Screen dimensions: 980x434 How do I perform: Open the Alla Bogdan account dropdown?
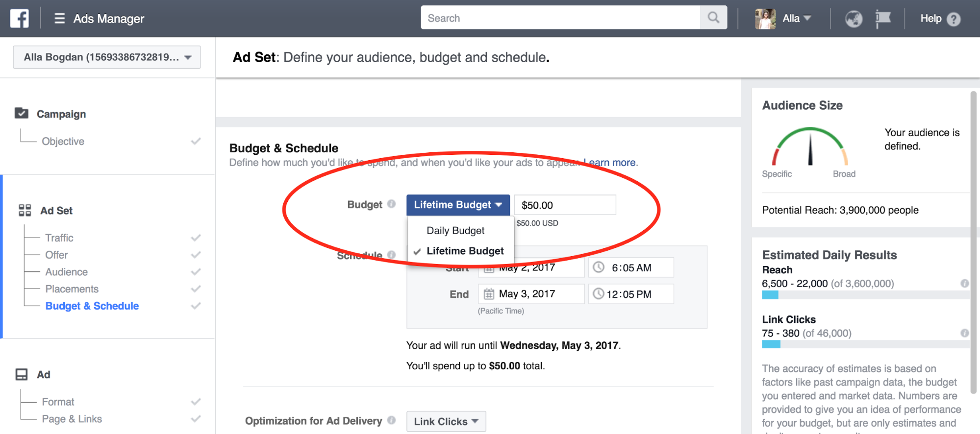107,57
